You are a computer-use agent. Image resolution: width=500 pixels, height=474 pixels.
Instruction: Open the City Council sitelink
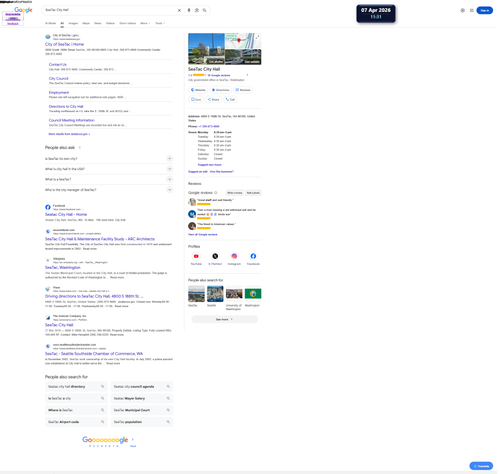pyautogui.click(x=58, y=78)
